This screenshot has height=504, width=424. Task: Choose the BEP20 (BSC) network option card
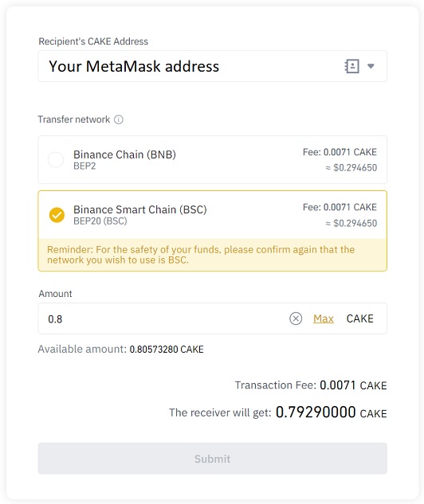pyautogui.click(x=212, y=215)
